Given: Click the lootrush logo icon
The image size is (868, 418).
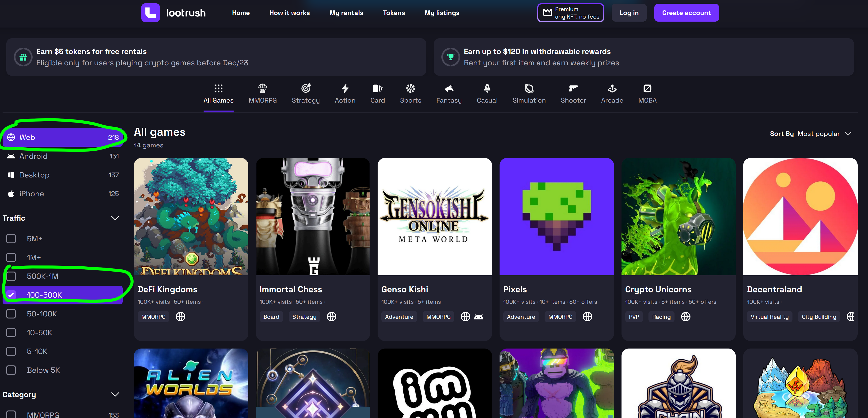Looking at the screenshot, I should pyautogui.click(x=150, y=13).
